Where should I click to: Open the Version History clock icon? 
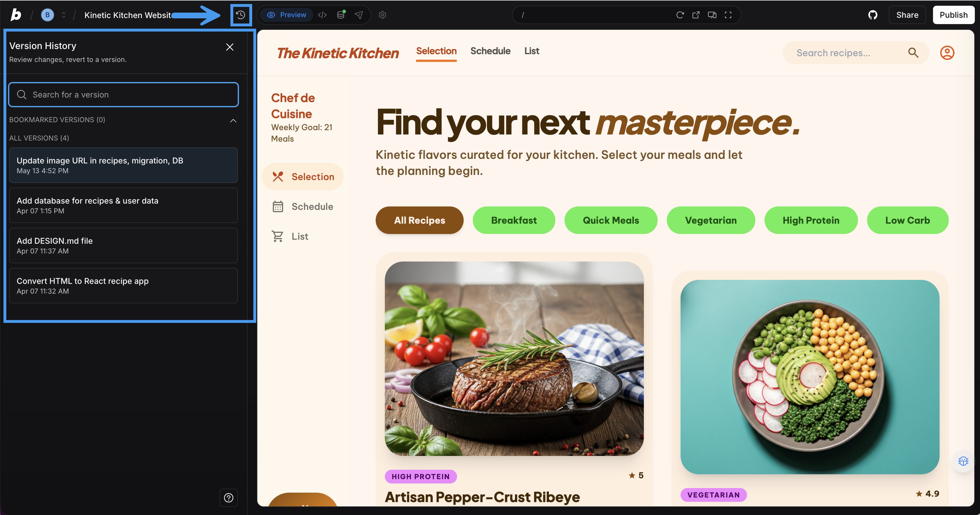tap(241, 15)
